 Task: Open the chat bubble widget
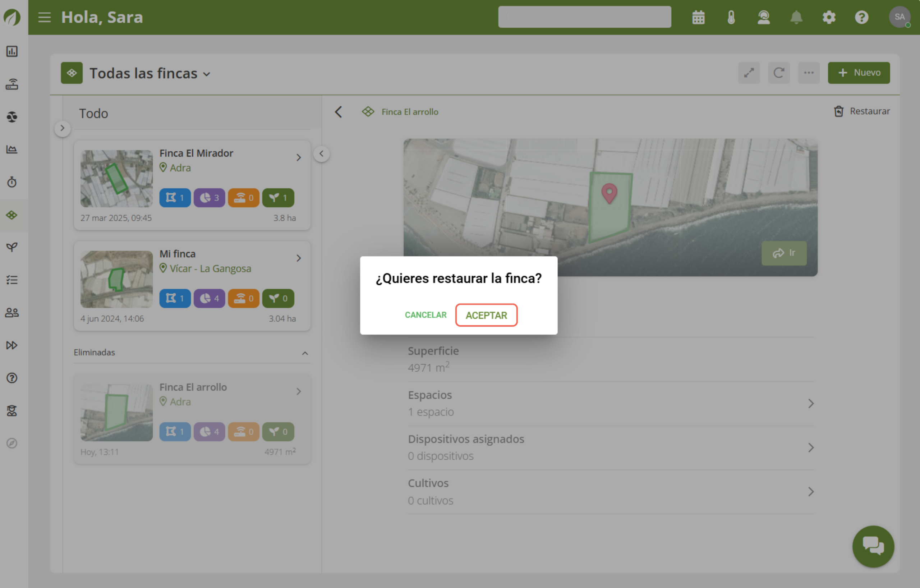pyautogui.click(x=873, y=546)
